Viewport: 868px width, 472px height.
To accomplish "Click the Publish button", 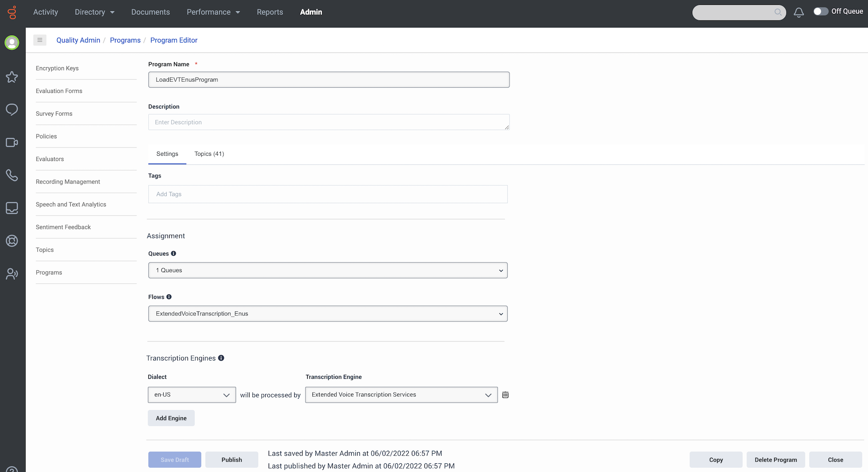I will 232,460.
